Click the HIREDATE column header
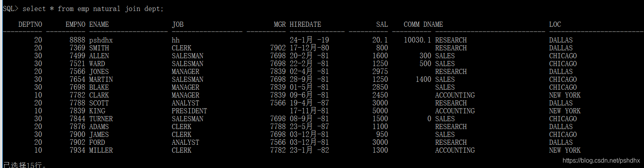This screenshot has height=168, width=644. (x=305, y=24)
